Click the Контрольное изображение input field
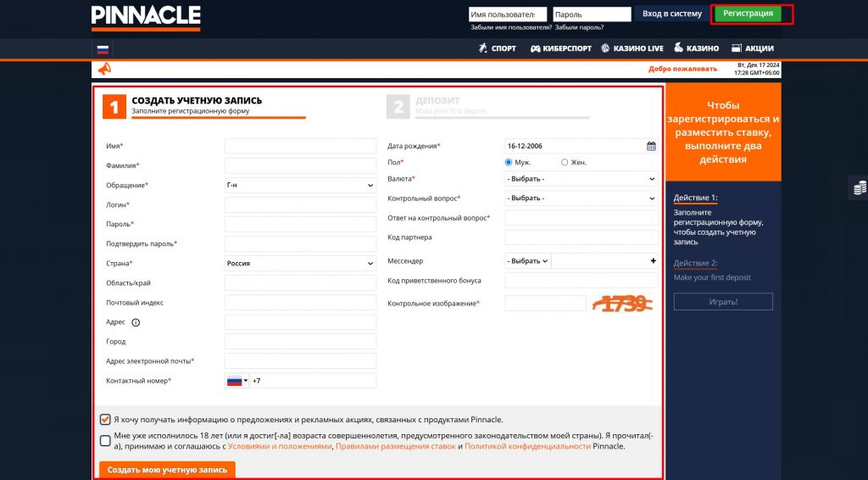This screenshot has width=868, height=480. point(545,304)
